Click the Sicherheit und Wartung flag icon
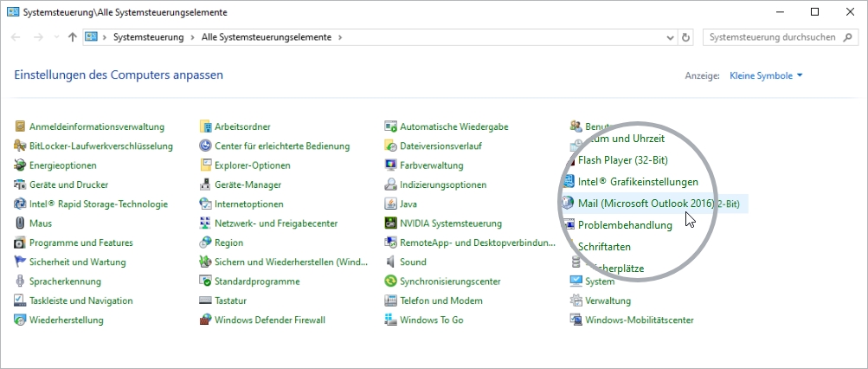 (x=20, y=262)
